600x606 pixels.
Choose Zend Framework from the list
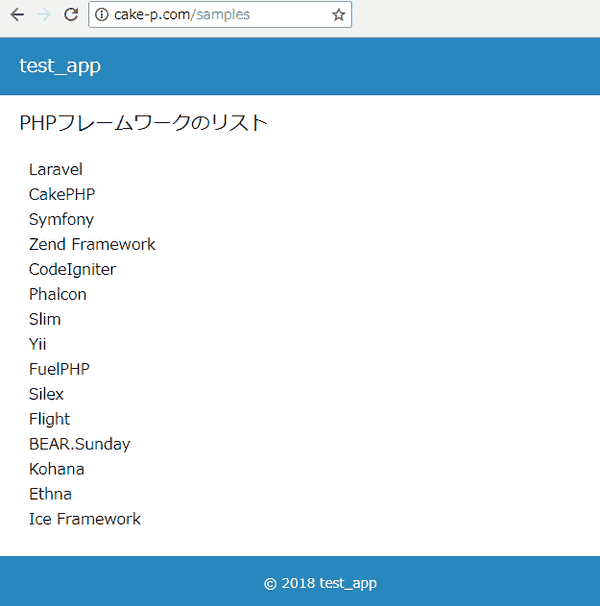[x=92, y=244]
